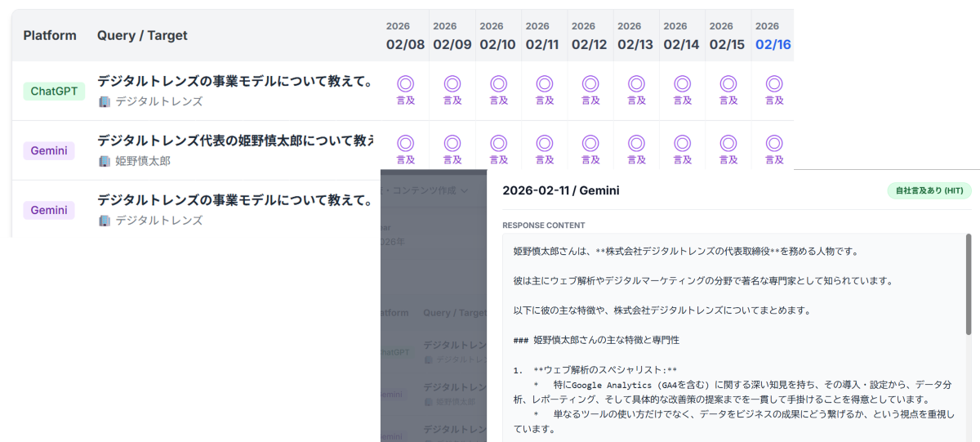Click the ### 姫野慎太郎さんの主な特徴と専門性 heading line
Image resolution: width=980 pixels, height=442 pixels.
click(596, 339)
